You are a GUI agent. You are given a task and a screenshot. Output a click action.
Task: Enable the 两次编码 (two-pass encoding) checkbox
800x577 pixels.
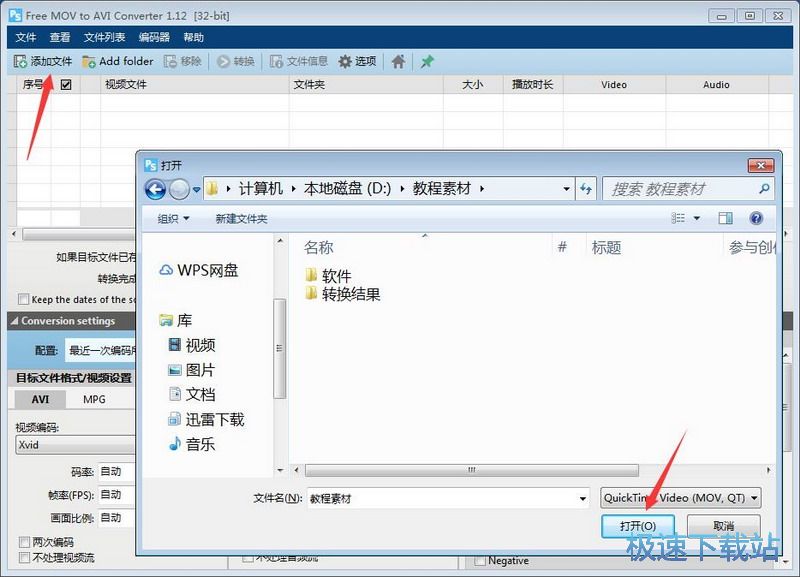pyautogui.click(x=24, y=543)
